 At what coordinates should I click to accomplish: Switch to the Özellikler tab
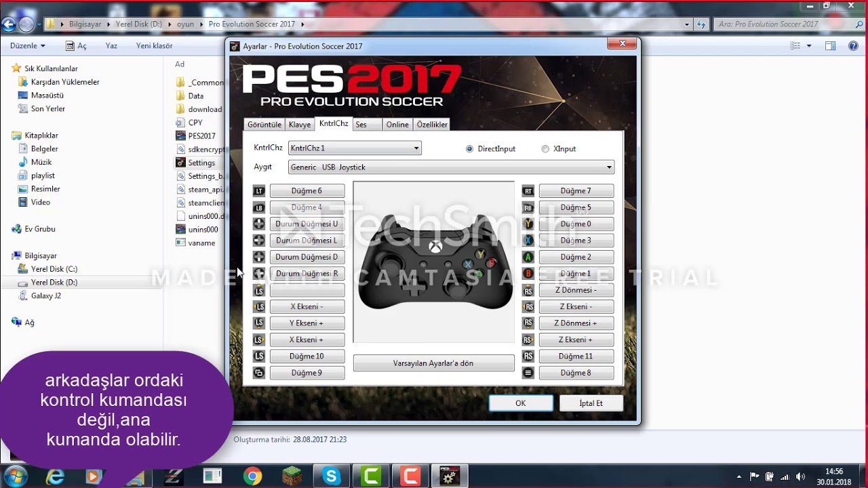click(x=432, y=125)
